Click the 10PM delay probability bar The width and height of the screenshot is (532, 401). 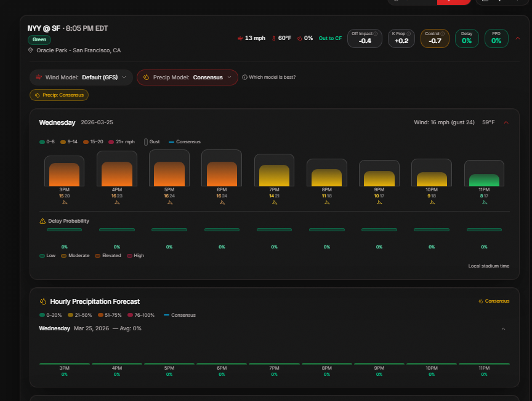pos(432,230)
